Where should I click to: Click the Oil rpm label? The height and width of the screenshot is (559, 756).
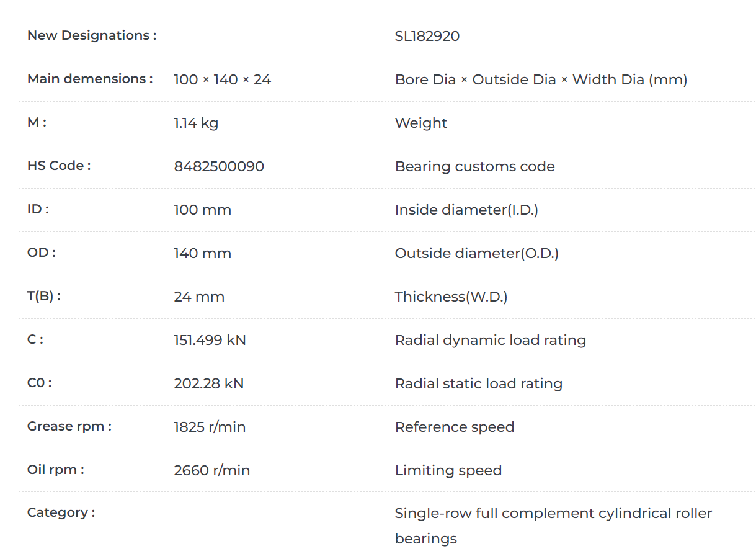point(56,470)
